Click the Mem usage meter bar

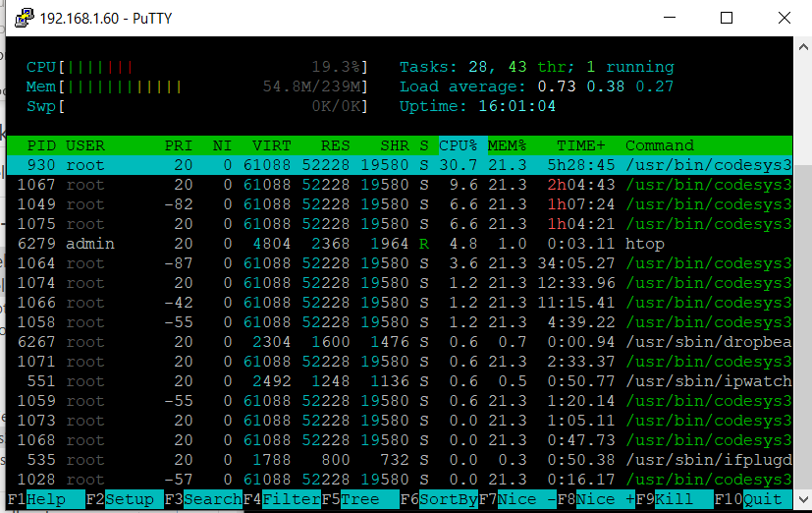click(196, 86)
